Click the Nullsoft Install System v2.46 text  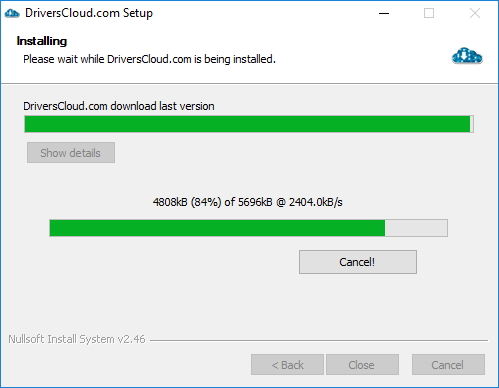[77, 339]
